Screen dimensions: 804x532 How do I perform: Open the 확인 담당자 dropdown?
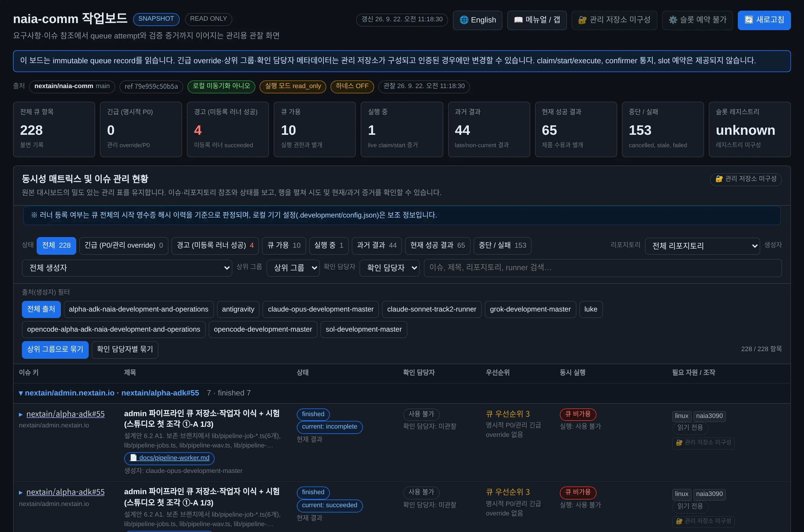(390, 268)
